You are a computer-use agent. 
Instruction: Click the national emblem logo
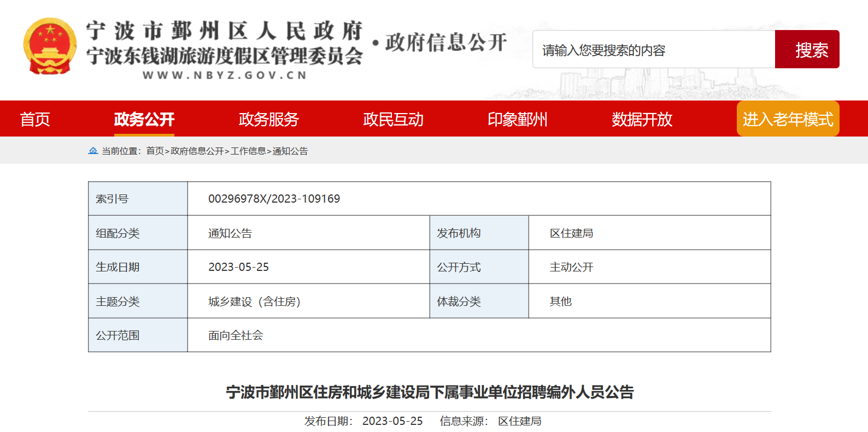50,46
